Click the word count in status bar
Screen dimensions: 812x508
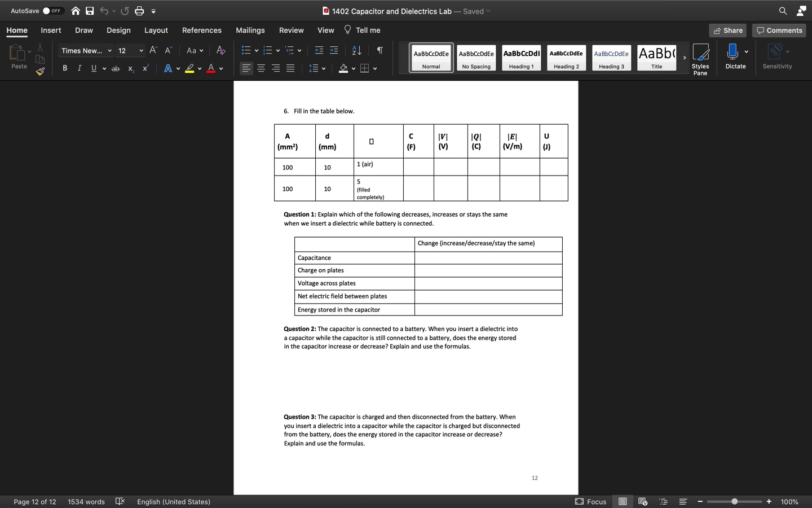pos(86,501)
